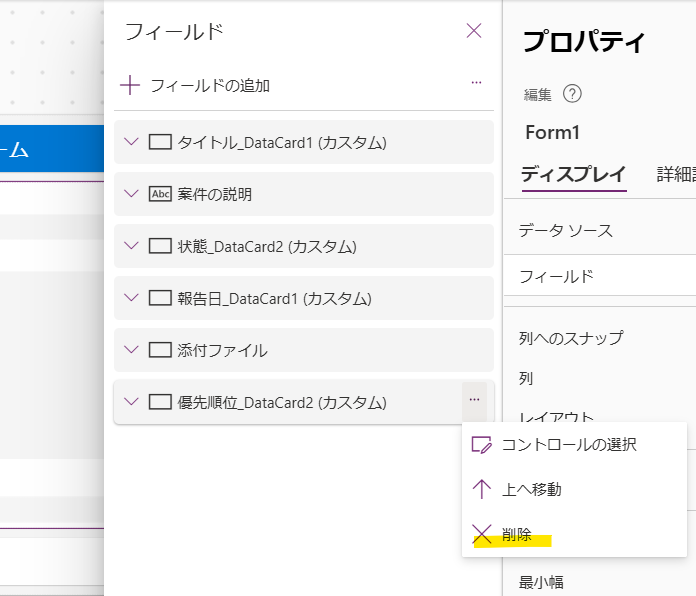The height and width of the screenshot is (596, 696).
Task: Click card icon of 添付ファイル
Action: click(160, 350)
